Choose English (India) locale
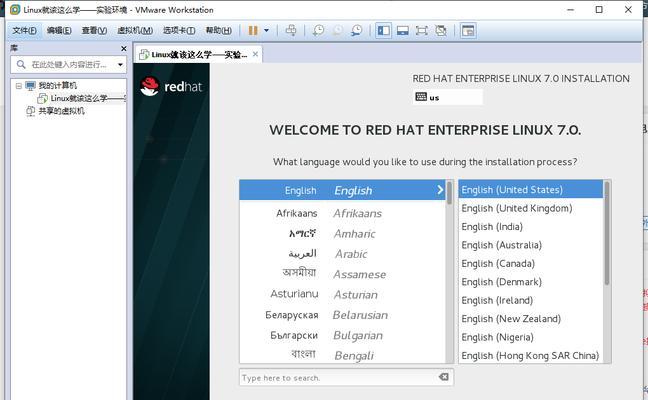 531,227
